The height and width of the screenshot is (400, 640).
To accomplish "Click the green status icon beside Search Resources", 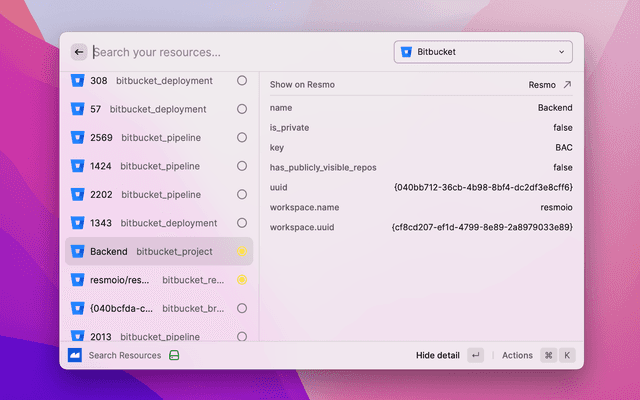I will point(174,355).
